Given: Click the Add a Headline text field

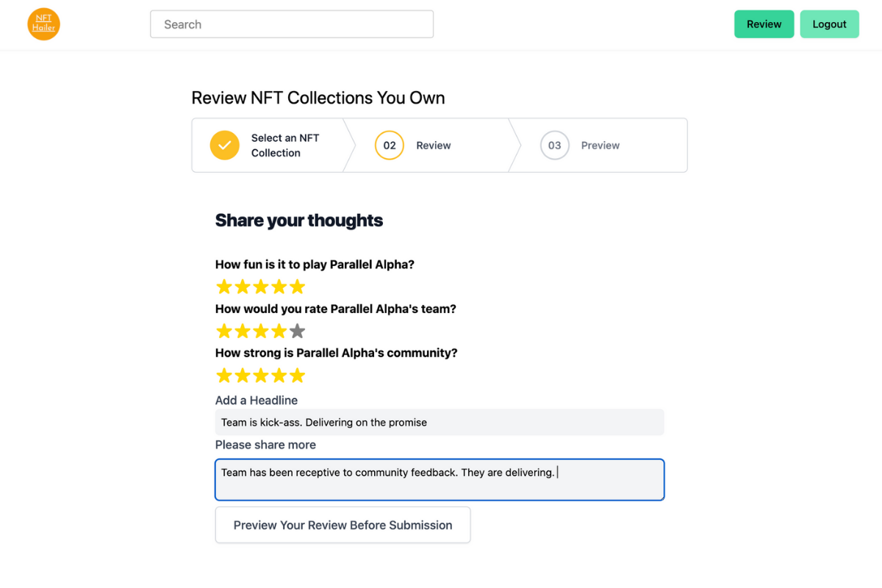Looking at the screenshot, I should click(x=440, y=423).
